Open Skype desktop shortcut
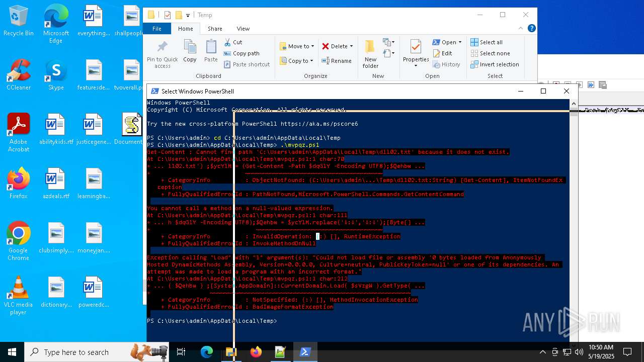 coord(56,75)
